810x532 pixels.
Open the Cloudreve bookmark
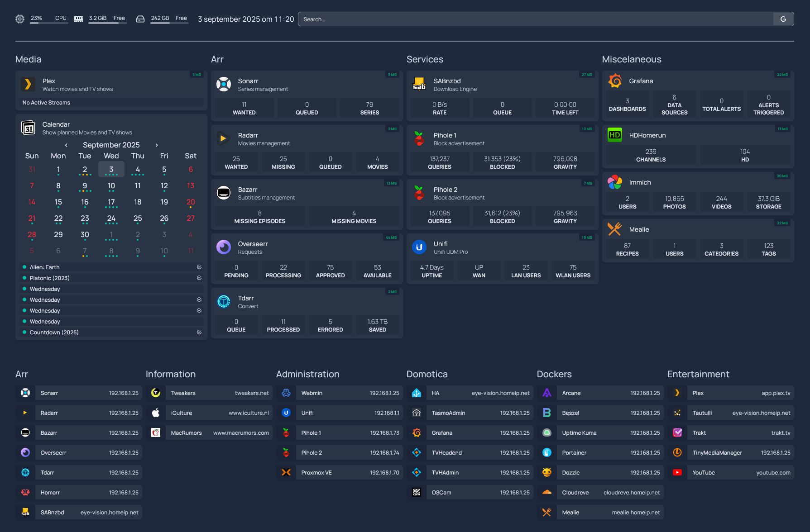[x=600, y=493]
